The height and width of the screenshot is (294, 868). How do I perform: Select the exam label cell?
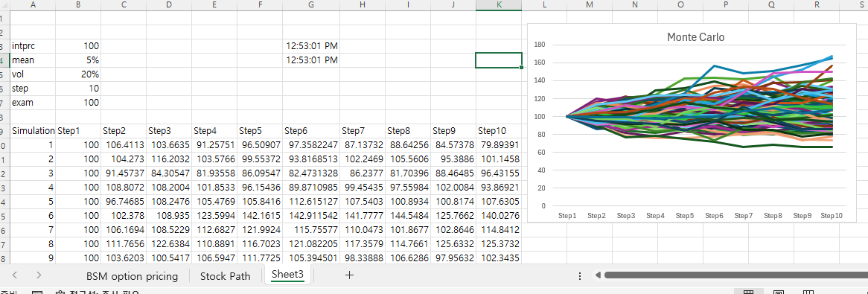(33, 103)
